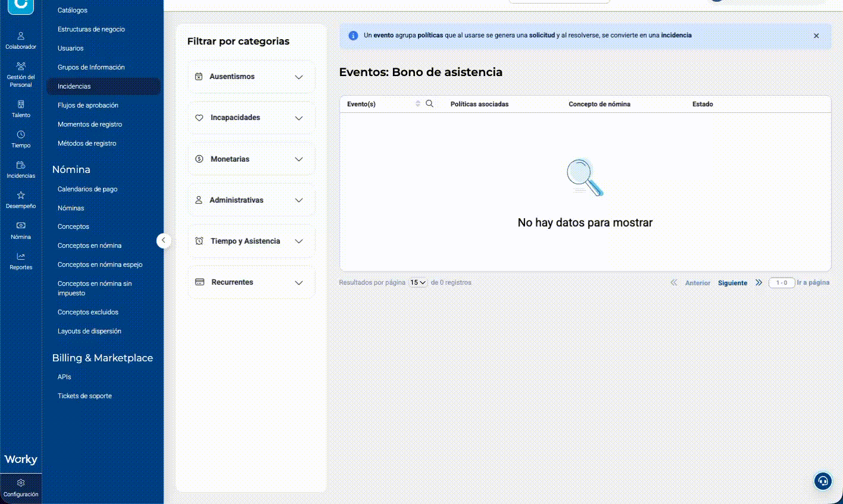Select Estructuras de negocio menu item
This screenshot has width=843, height=504.
pos(91,29)
